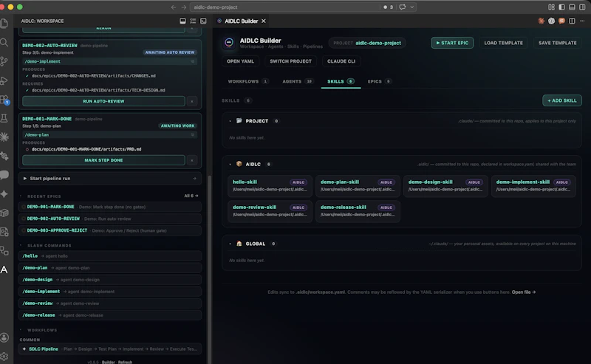This screenshot has height=364, width=591.
Task: Select the SKILLS tab
Action: (341, 81)
